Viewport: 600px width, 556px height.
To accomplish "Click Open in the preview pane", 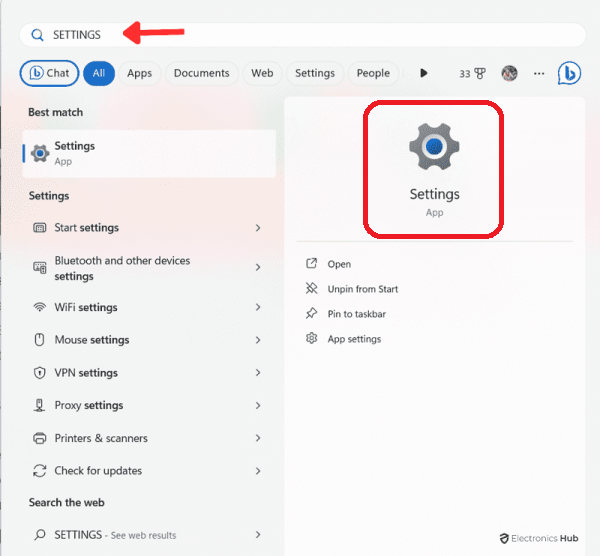I will [x=339, y=264].
